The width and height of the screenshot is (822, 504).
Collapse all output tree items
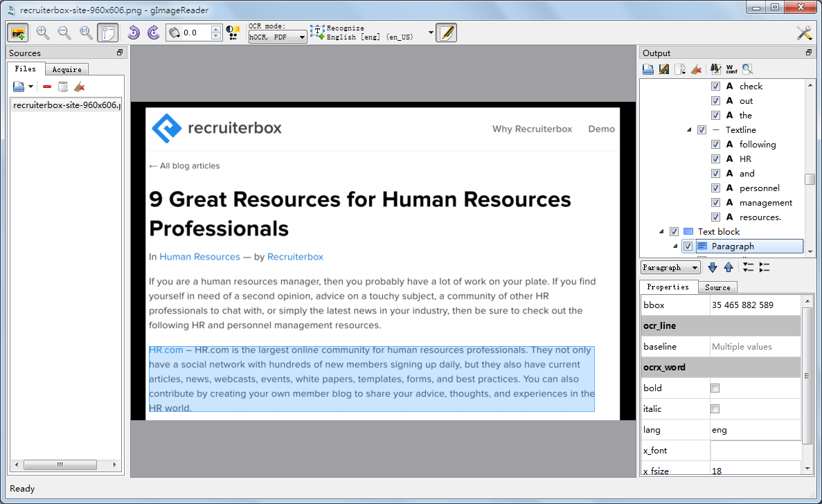[765, 268]
